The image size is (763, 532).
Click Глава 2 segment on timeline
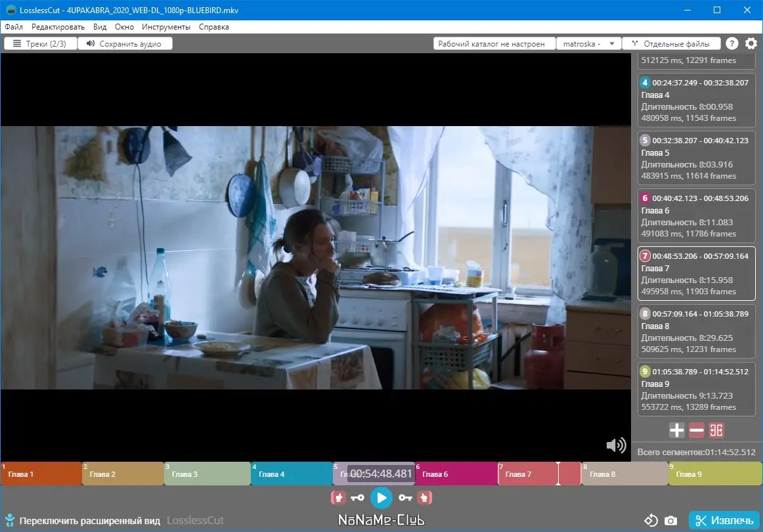pyautogui.click(x=123, y=474)
